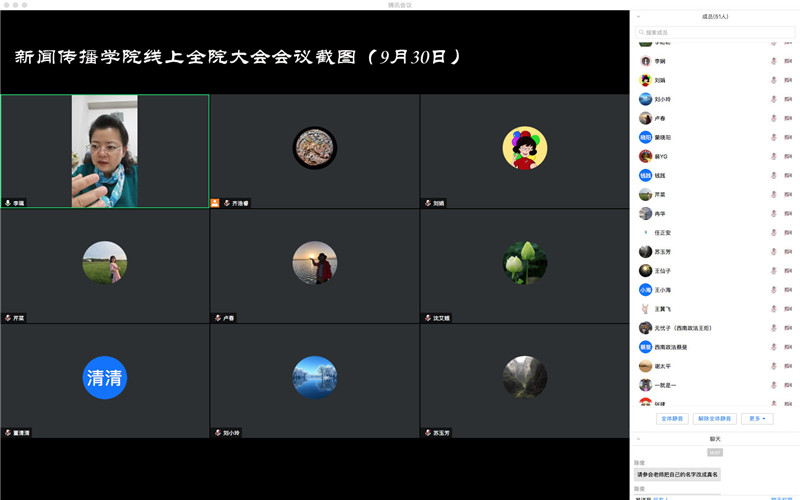The image size is (800, 500).
Task: Click microphone icon for 王翼飞 in member list
Action: point(773,309)
